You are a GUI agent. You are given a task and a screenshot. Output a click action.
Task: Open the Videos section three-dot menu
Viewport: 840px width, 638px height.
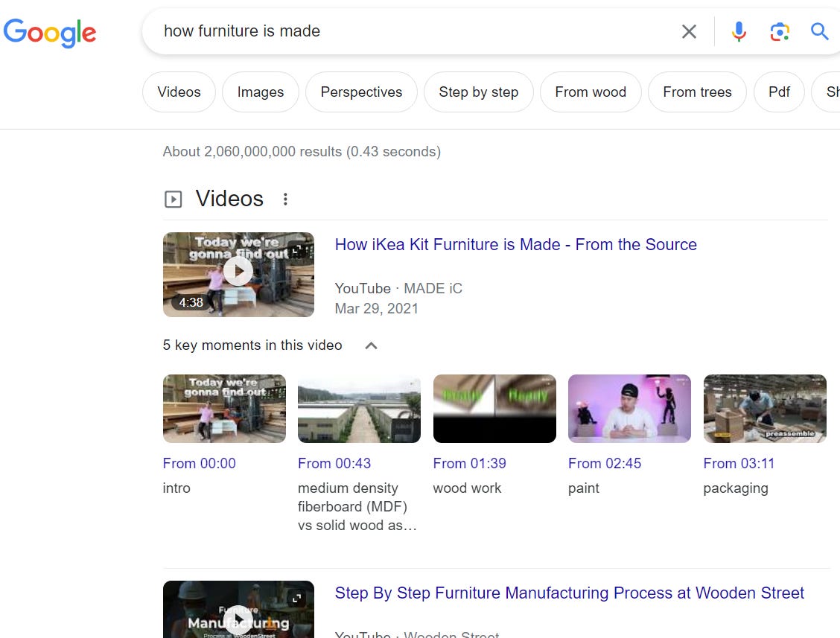(x=285, y=200)
